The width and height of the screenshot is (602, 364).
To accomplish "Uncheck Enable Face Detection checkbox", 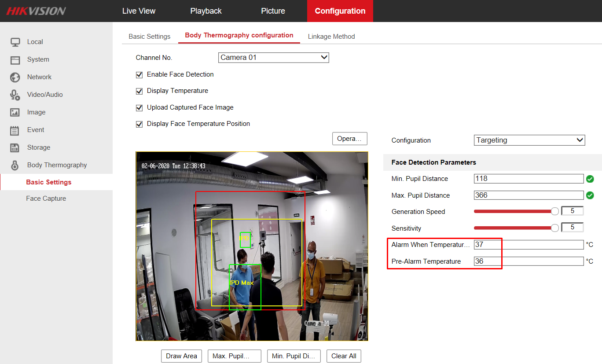I will click(x=139, y=75).
